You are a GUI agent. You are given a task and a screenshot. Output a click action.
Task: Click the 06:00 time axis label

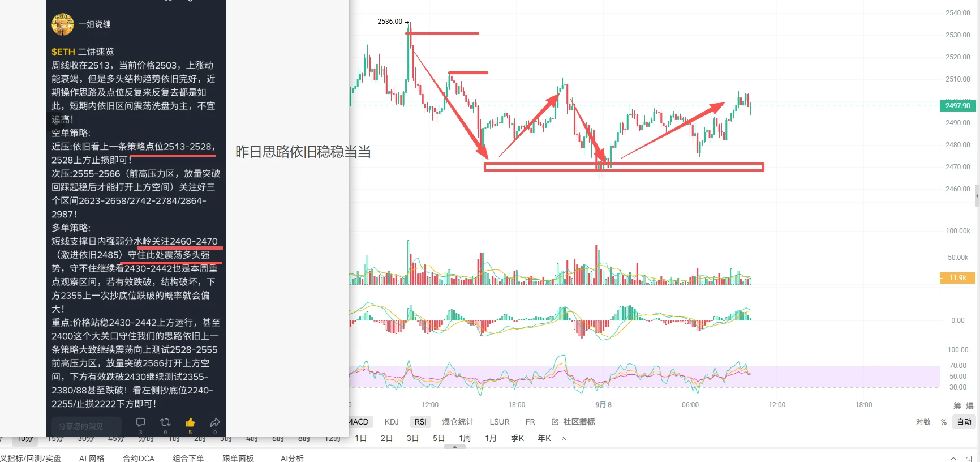click(x=690, y=405)
